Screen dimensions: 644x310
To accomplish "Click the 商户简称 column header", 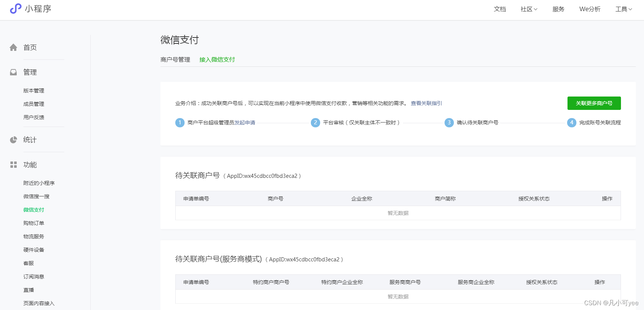I will click(445, 199).
